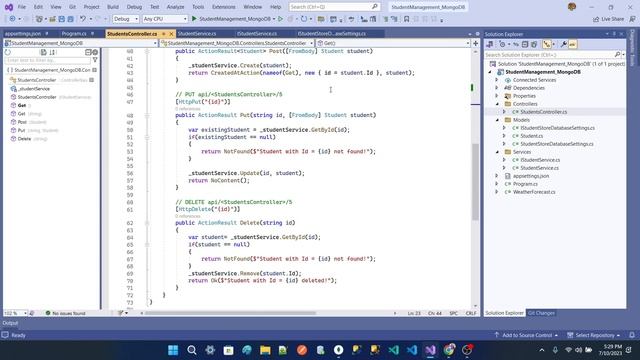Viewport: 640px width, 360px height.
Task: Select WeatherForecast.cs in Solution Explorer
Action: pos(534,192)
